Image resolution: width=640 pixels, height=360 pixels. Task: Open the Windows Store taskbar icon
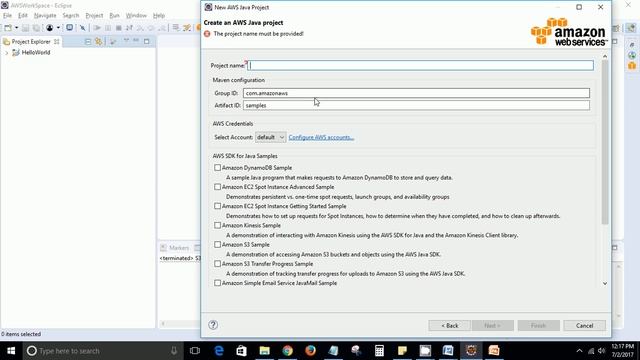(x=242, y=351)
